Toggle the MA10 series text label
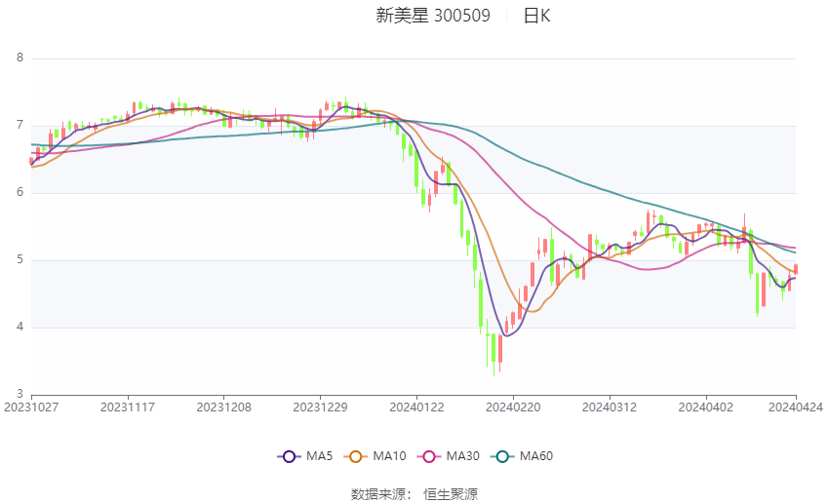This screenshot has height=504, width=829. click(390, 456)
